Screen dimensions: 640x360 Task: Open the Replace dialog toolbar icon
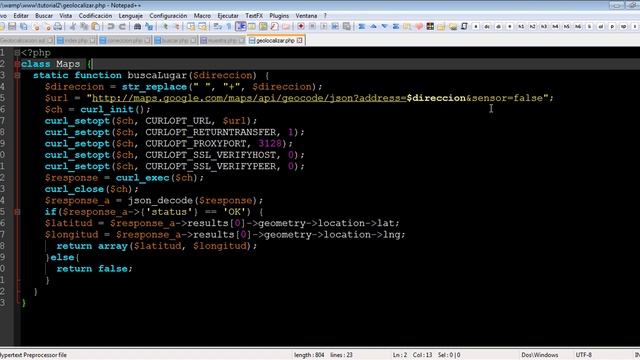coord(149,27)
